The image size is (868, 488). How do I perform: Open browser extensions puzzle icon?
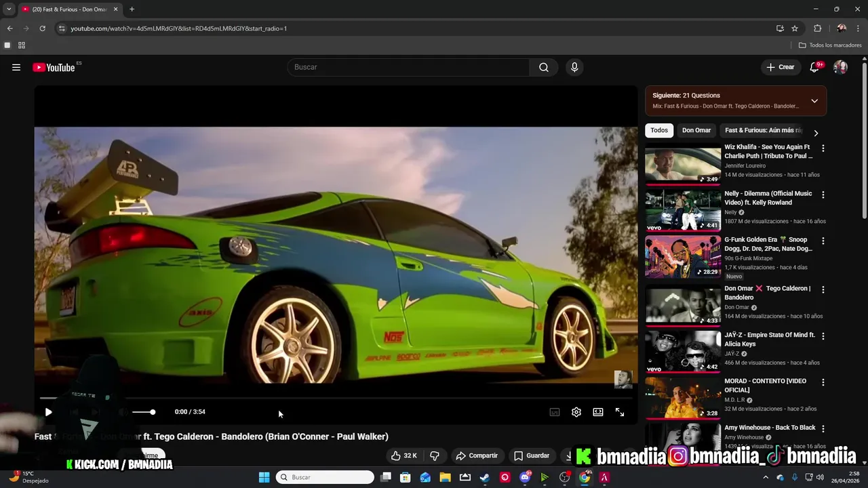(817, 28)
